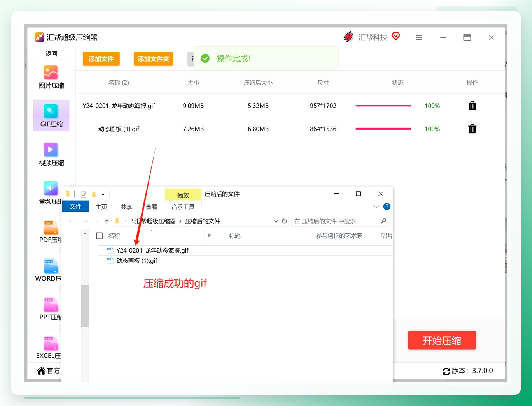532x406 pixels.
Task: Click the new folder icon in quick access toolbar
Action: point(94,194)
